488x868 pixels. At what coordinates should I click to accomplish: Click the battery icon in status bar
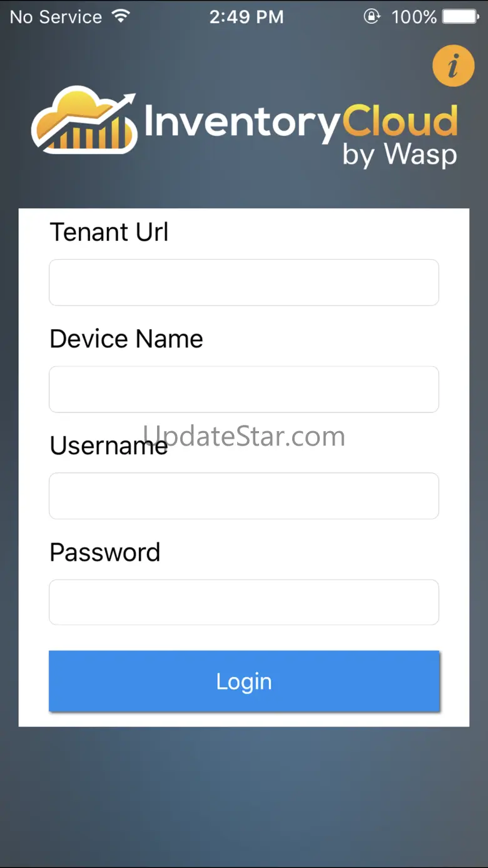(x=460, y=16)
